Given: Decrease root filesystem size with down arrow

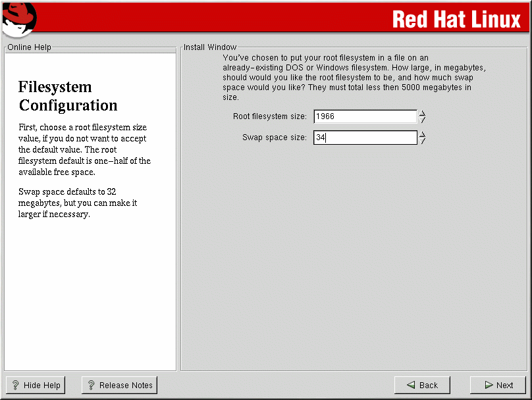Looking at the screenshot, I should click(x=423, y=120).
